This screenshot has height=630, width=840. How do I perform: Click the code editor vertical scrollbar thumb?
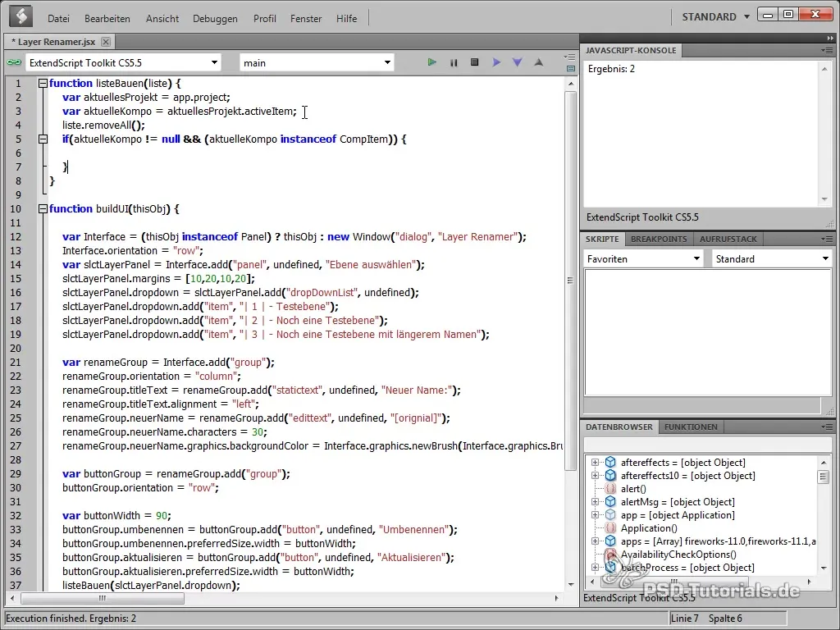coord(571,281)
